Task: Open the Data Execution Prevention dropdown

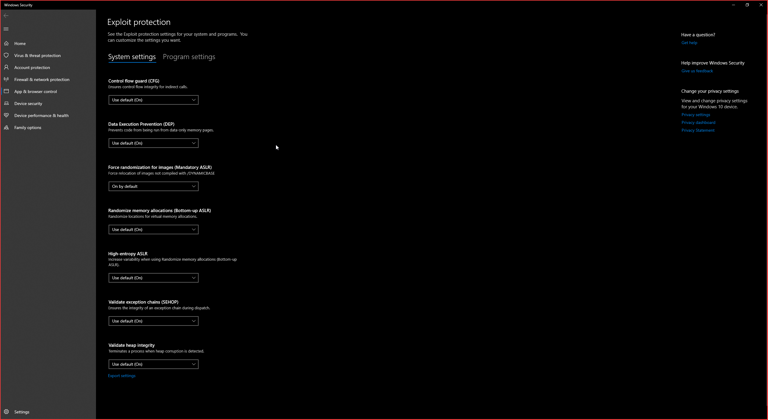Action: (x=153, y=143)
